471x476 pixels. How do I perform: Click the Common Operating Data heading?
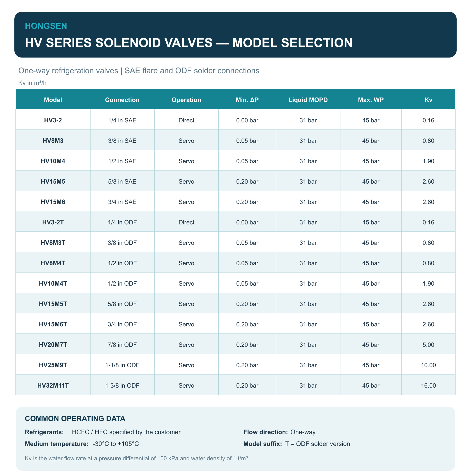click(75, 418)
